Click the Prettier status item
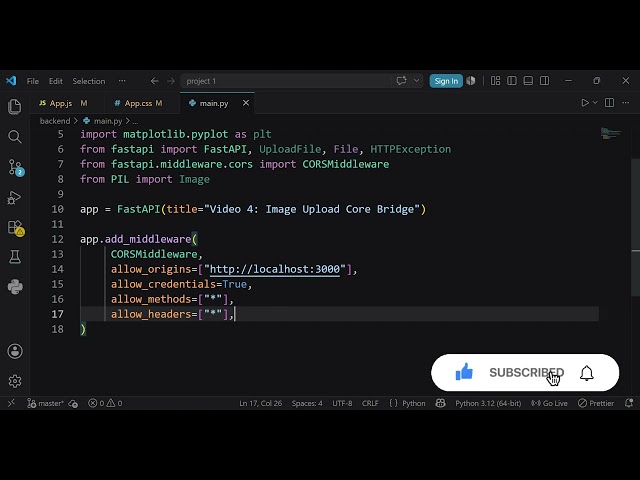The height and width of the screenshot is (480, 640). click(x=596, y=403)
